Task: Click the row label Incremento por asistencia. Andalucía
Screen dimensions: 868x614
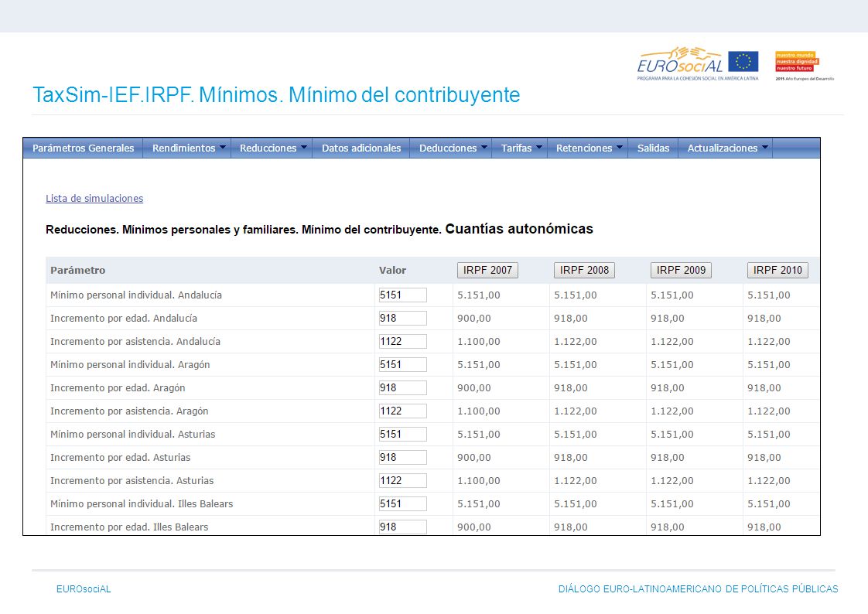Action: point(135,342)
